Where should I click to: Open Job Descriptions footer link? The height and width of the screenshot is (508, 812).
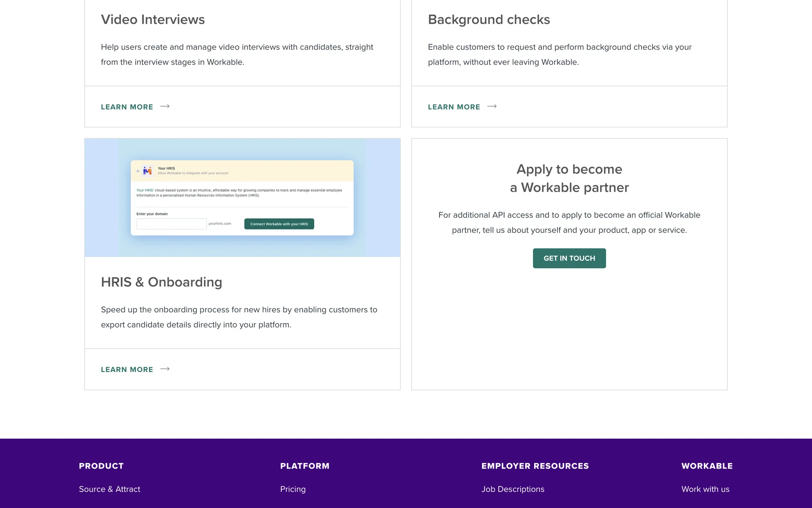click(x=513, y=489)
